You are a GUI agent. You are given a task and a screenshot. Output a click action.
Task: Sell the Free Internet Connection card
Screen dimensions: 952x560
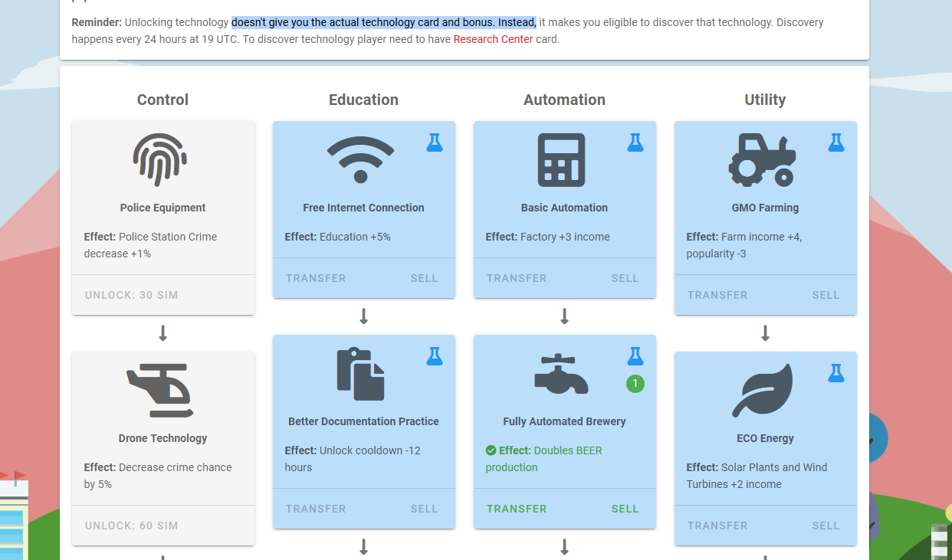(x=424, y=278)
